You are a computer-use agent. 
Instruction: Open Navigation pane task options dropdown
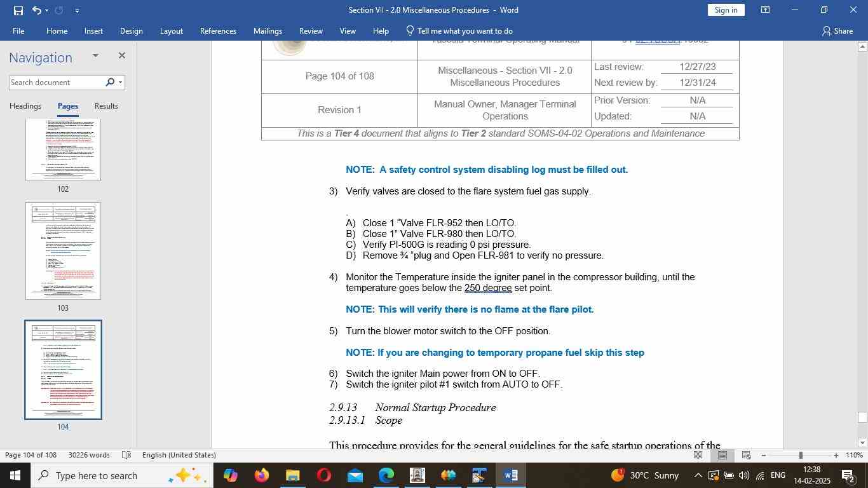[x=95, y=56]
